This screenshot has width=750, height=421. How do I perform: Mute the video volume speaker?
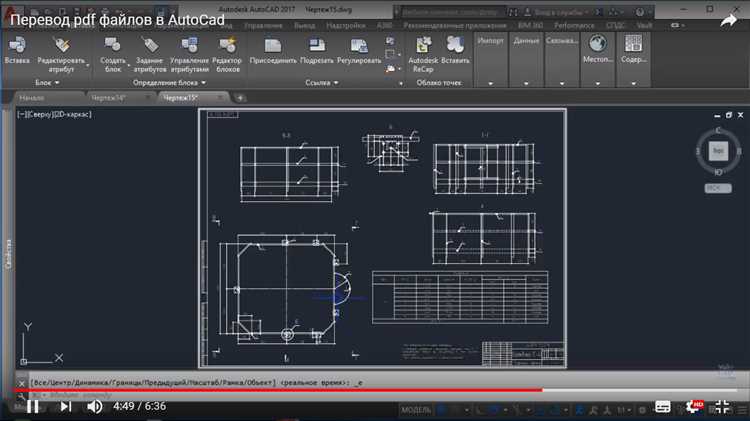(94, 407)
